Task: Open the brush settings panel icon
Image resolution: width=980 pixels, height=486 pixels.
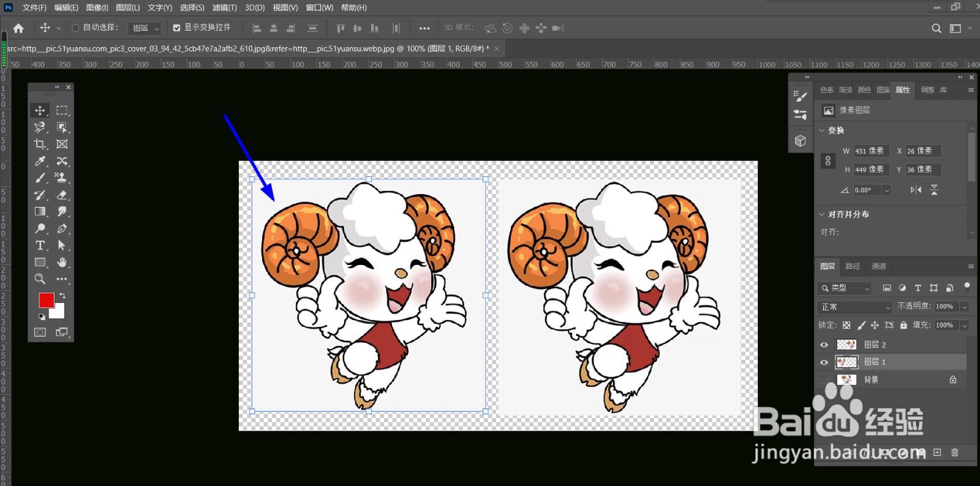Action: (x=800, y=95)
